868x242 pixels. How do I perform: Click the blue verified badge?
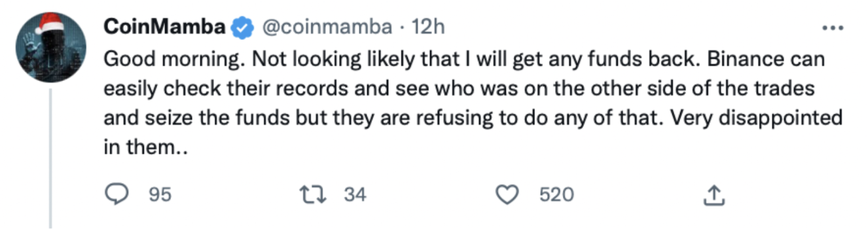tap(244, 27)
